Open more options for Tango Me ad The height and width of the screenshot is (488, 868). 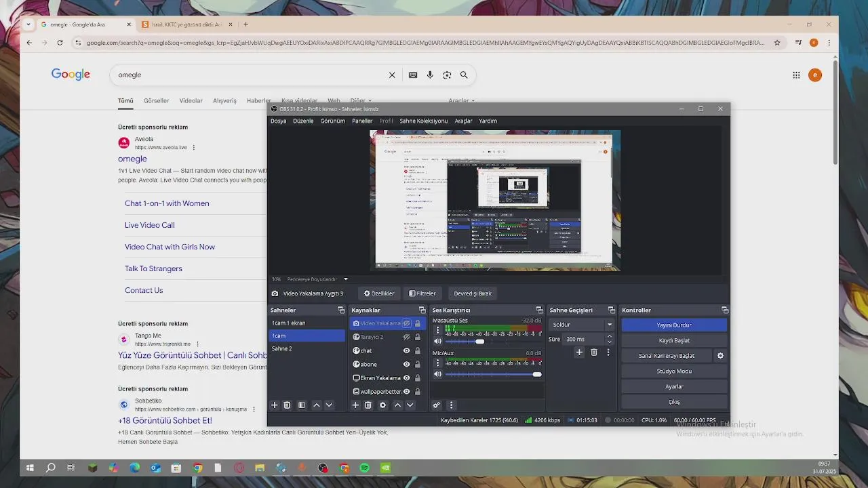(x=197, y=344)
